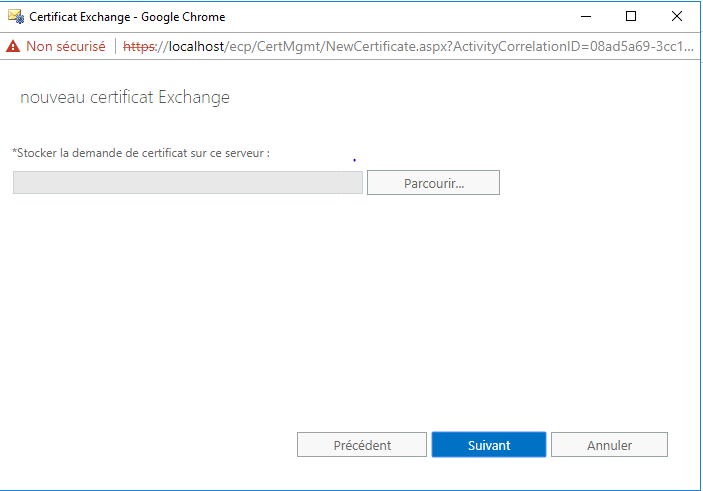
Task: Go back with the Précédent button
Action: pyautogui.click(x=362, y=445)
